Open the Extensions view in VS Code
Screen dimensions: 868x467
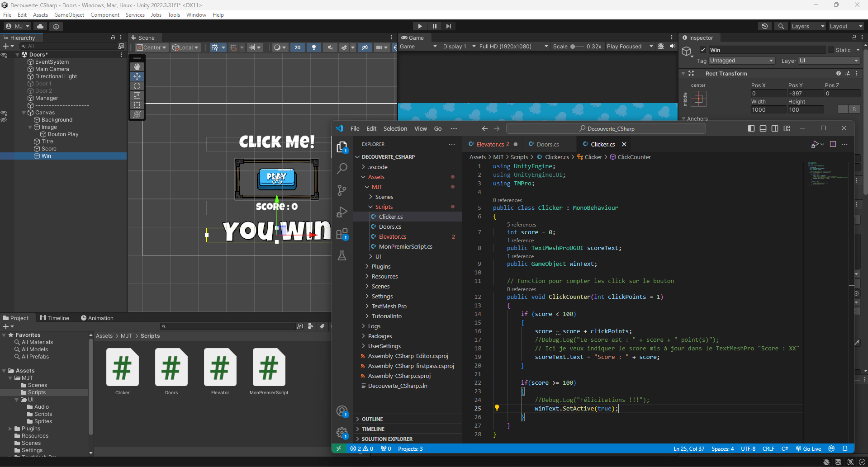click(x=342, y=234)
